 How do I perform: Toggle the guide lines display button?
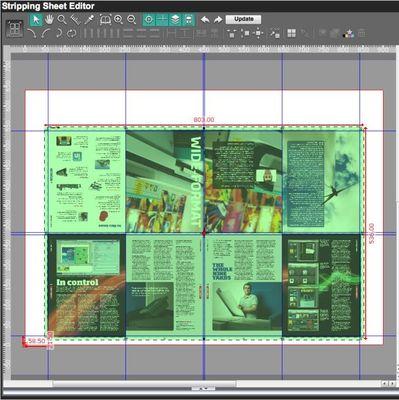pyautogui.click(x=162, y=20)
